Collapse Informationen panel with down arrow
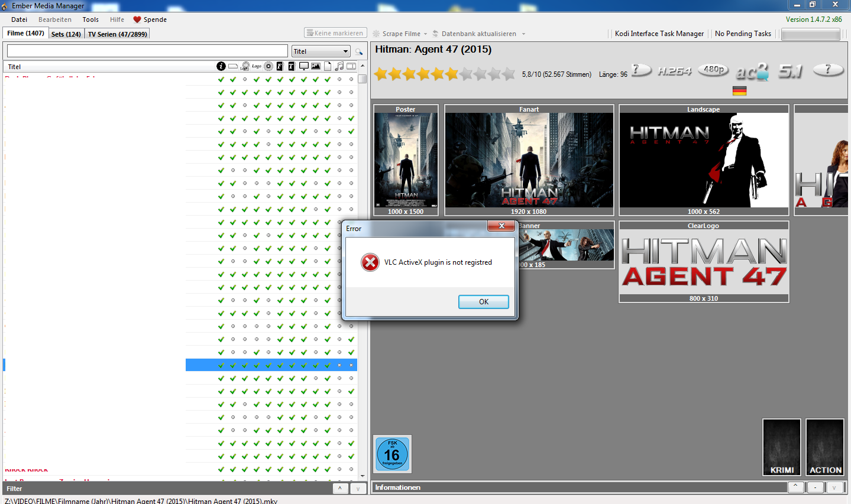The image size is (851, 504). tap(834, 487)
